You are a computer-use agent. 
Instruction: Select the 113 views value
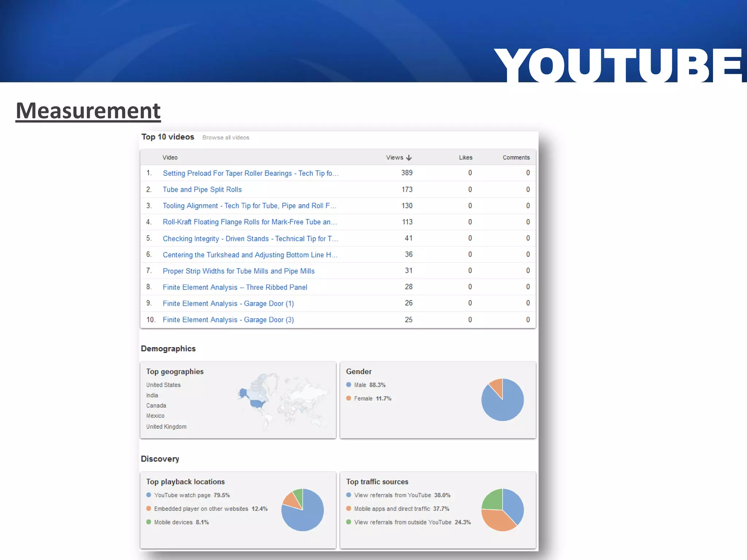pyautogui.click(x=407, y=222)
